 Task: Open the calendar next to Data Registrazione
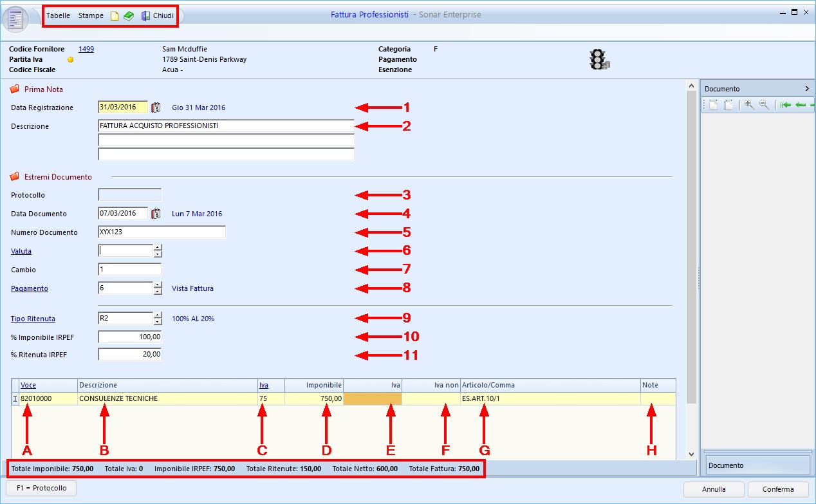[x=155, y=107]
